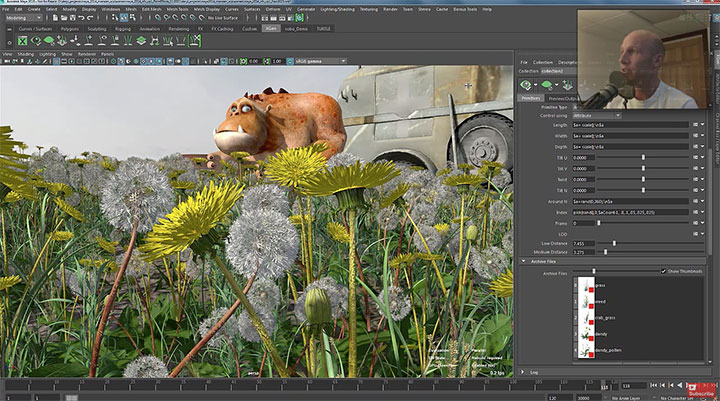Toggle the viewport exposure icon before 0.00
Screen dimensions: 720x401
click(243, 61)
